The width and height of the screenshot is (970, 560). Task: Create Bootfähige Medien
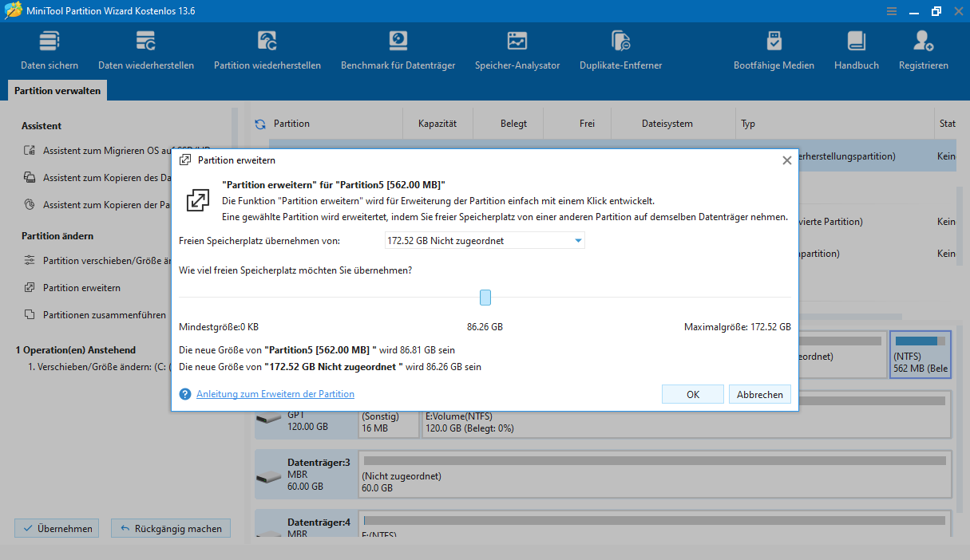coord(774,51)
